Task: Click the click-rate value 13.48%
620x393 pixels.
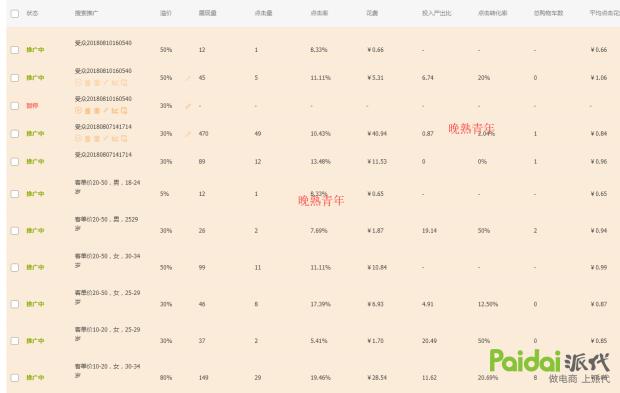Action: click(x=320, y=162)
